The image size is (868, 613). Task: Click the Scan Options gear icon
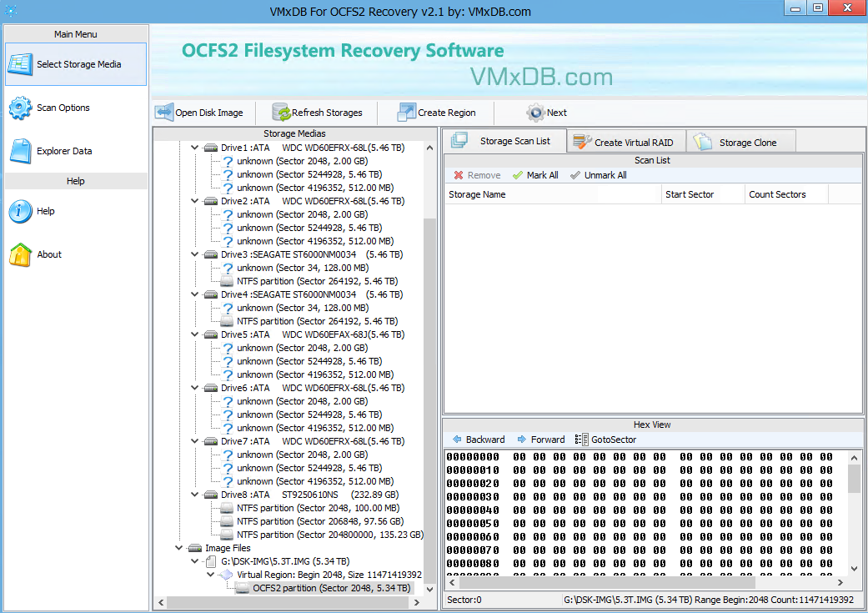20,108
